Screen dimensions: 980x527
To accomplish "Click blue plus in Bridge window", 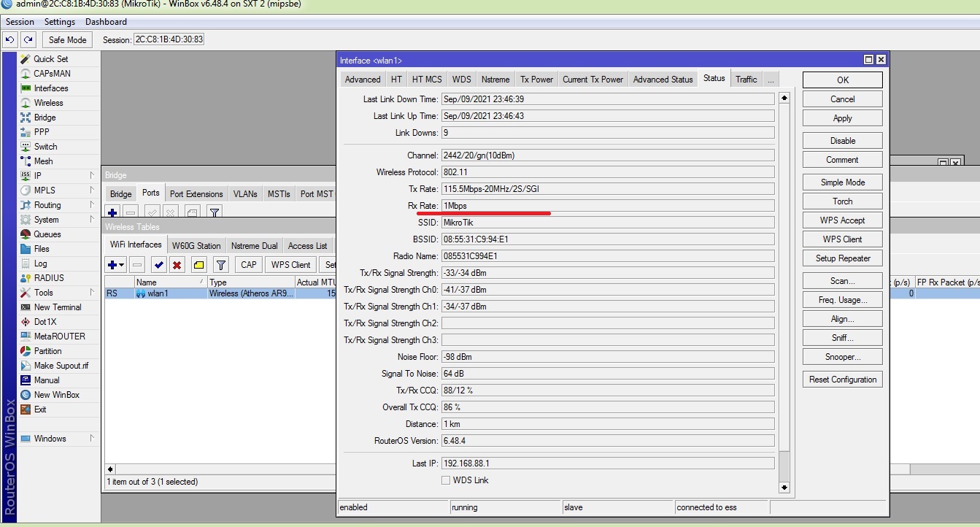I will [x=112, y=212].
